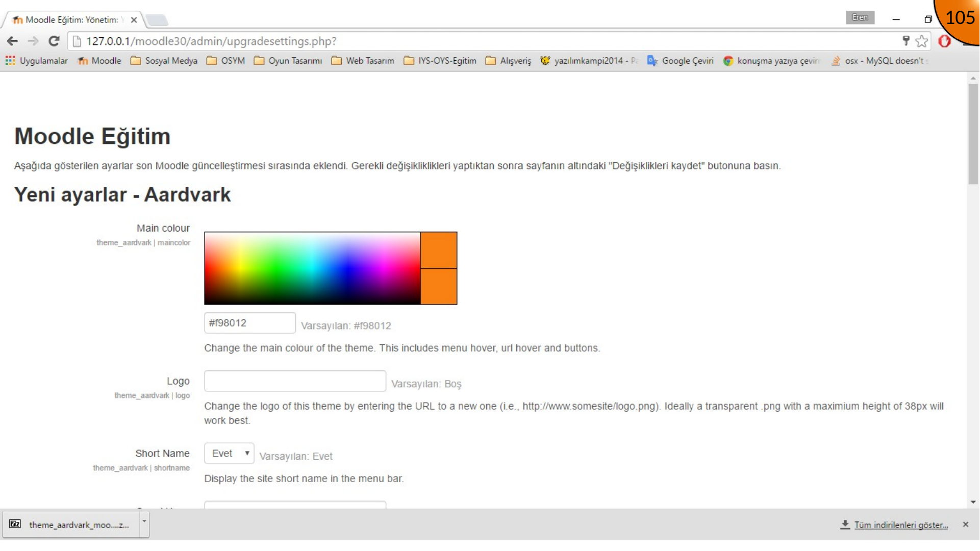Screen dimensions: 980x551
Task: Click the Moodle Eğitim heading
Action: tap(92, 136)
